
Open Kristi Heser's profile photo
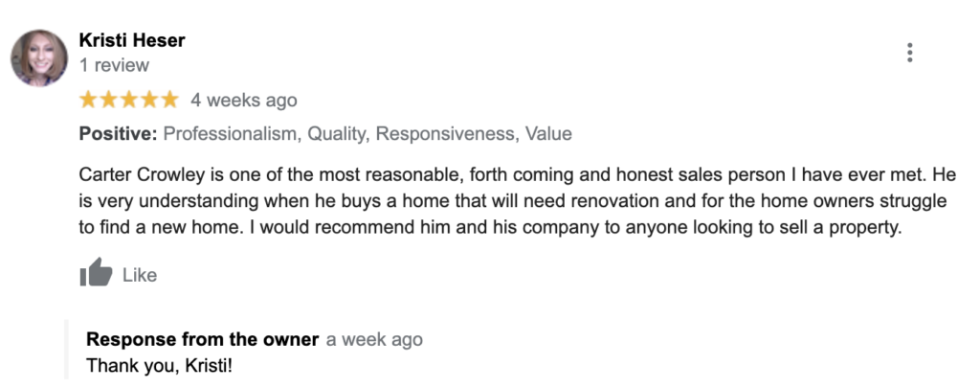pos(38,57)
